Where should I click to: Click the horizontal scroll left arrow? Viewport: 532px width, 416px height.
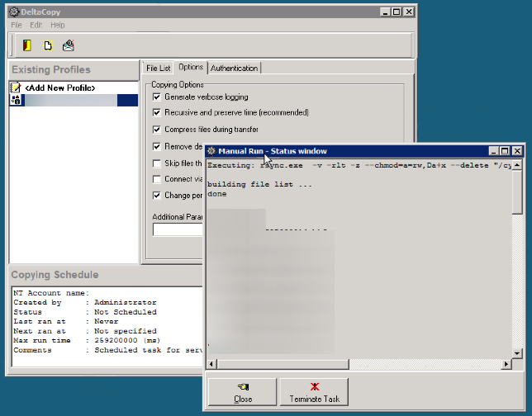(211, 364)
